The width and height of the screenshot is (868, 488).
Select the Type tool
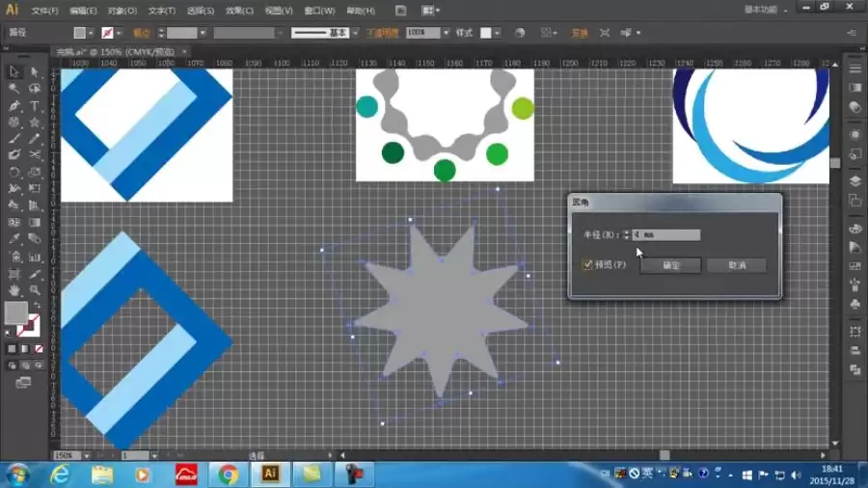35,106
